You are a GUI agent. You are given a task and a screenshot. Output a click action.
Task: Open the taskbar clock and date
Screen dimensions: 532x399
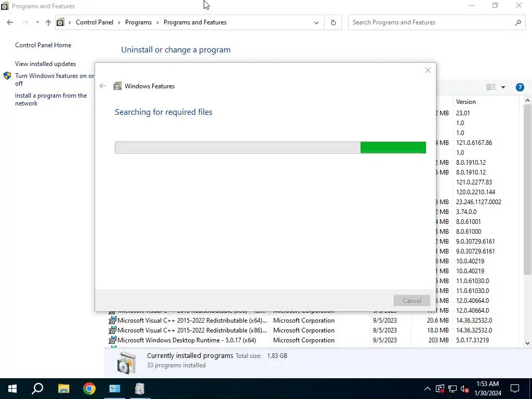coord(487,389)
